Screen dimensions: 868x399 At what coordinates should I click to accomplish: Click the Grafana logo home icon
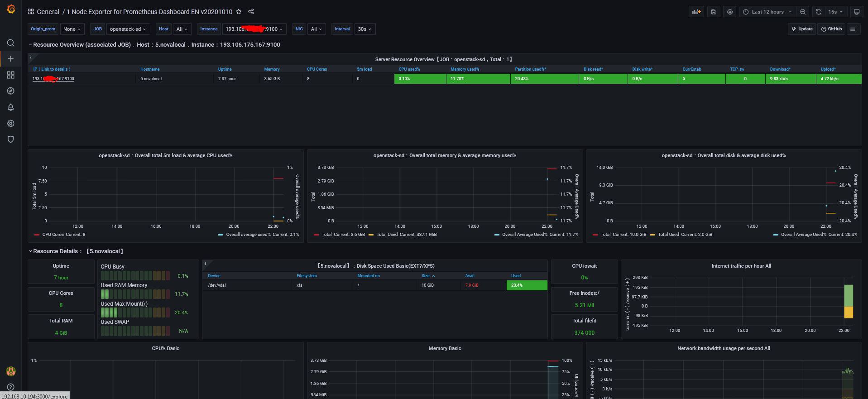[x=11, y=9]
